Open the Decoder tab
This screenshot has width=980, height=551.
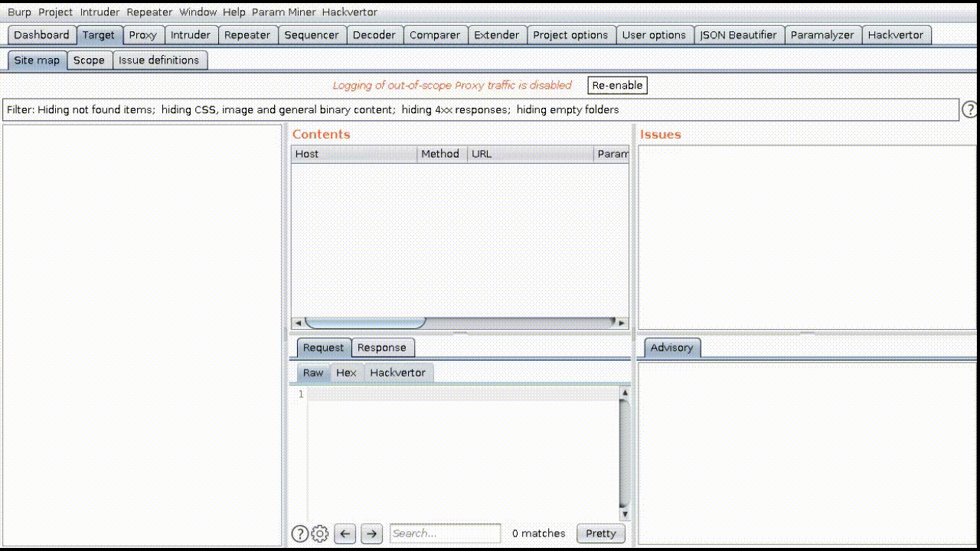coord(374,35)
